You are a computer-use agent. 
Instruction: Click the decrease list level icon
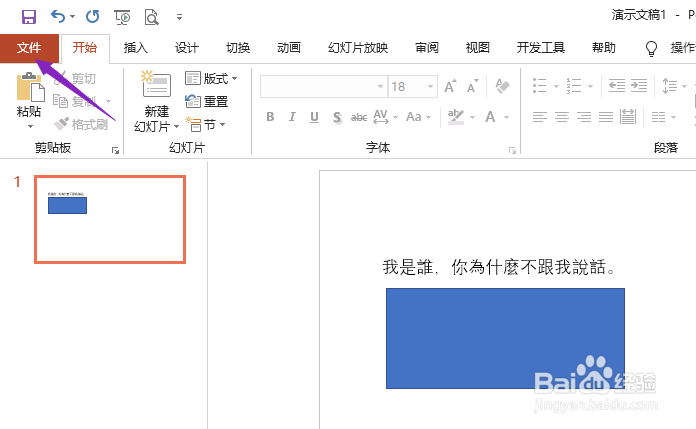click(617, 85)
